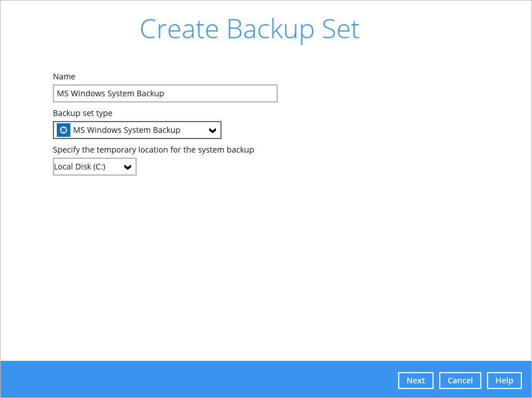Expand the Backup set type arrow
The width and height of the screenshot is (532, 398).
pos(212,130)
